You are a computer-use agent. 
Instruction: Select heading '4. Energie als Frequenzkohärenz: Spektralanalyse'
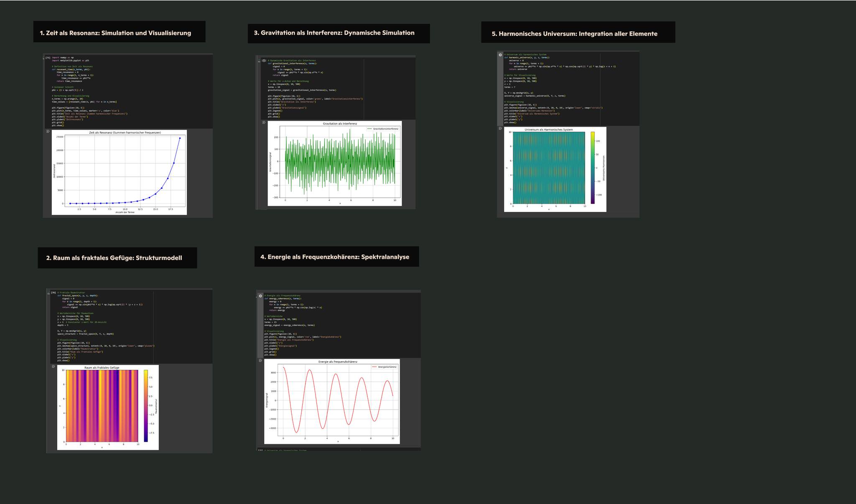(x=334, y=257)
